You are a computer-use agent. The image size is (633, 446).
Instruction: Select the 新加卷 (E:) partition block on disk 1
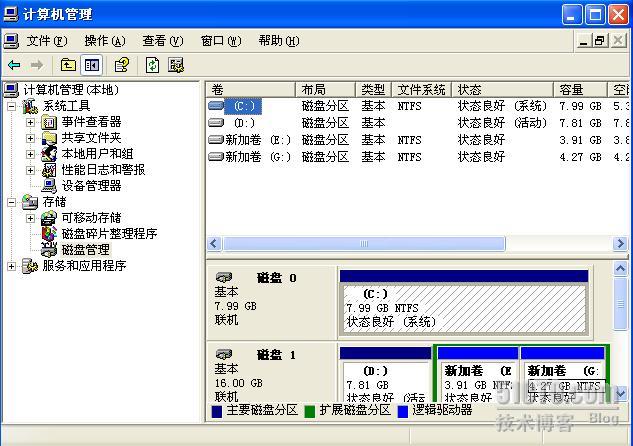point(477,378)
